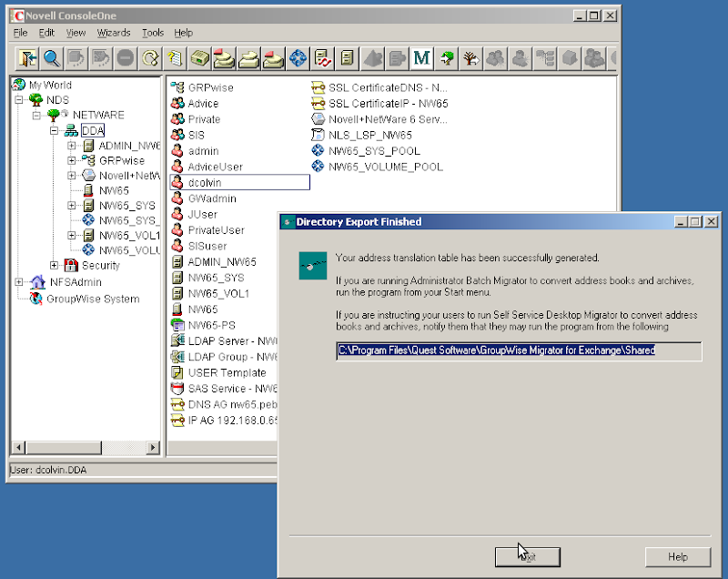The image size is (728, 579).
Task: Click the tree pane horizontal scrollbar thumb
Action: pos(64,448)
